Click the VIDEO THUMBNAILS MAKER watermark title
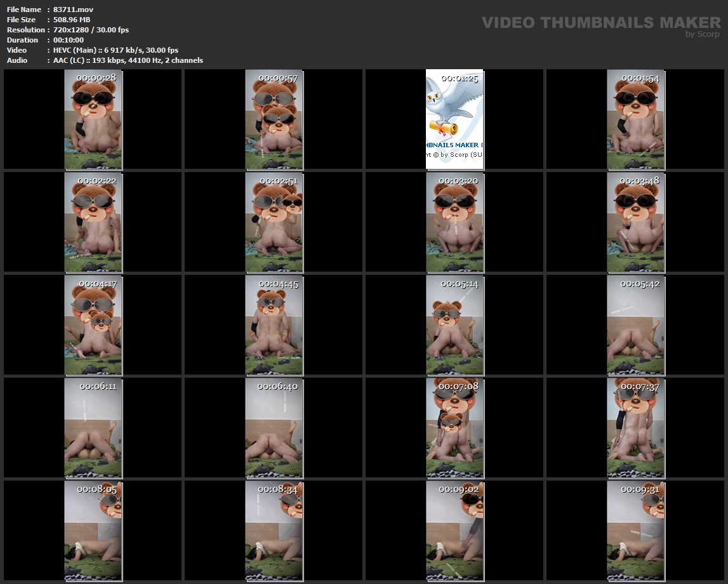The height and width of the screenshot is (584, 728). click(600, 23)
